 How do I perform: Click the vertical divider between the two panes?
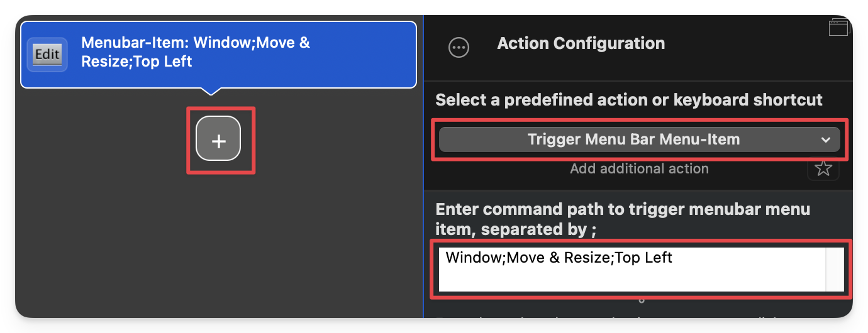[x=423, y=188]
